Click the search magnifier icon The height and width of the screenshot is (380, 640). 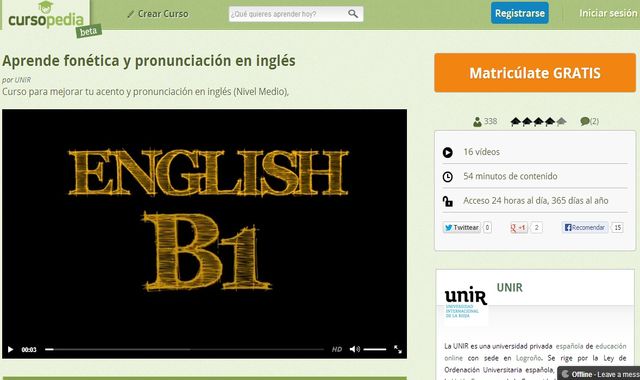pyautogui.click(x=353, y=14)
